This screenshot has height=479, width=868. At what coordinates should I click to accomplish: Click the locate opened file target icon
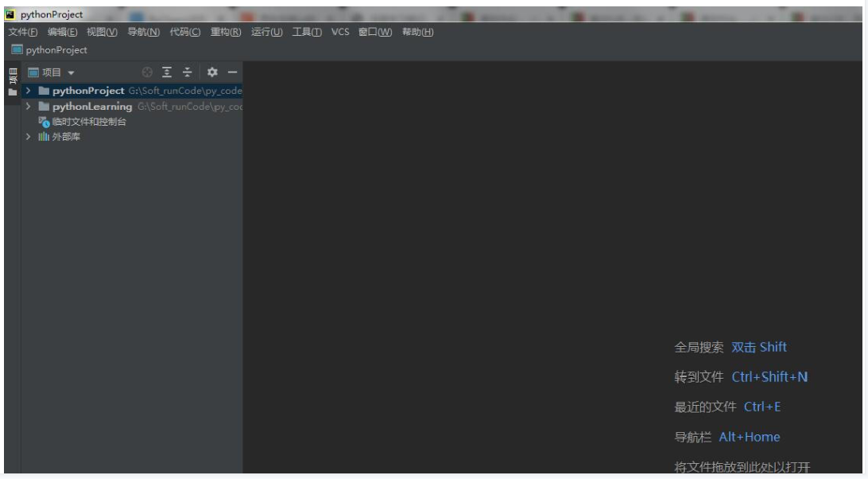[x=147, y=72]
